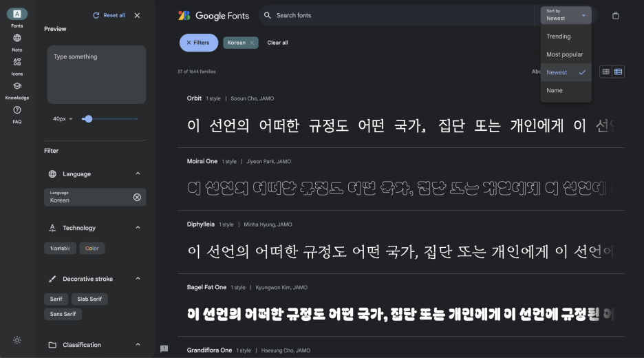Toggle the light/dark theme icon
644x358 pixels.
(17, 340)
